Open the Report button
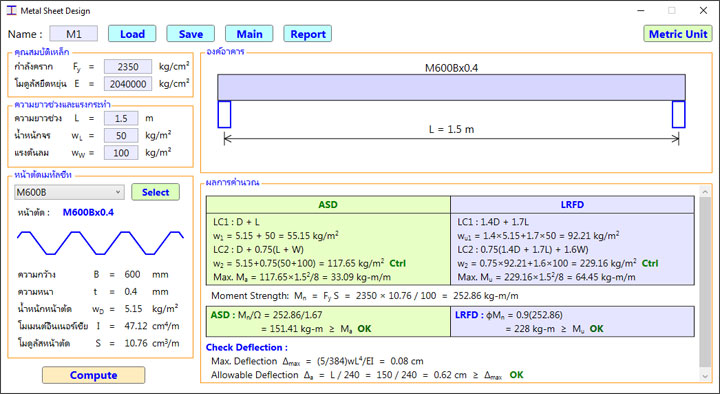 tap(308, 34)
